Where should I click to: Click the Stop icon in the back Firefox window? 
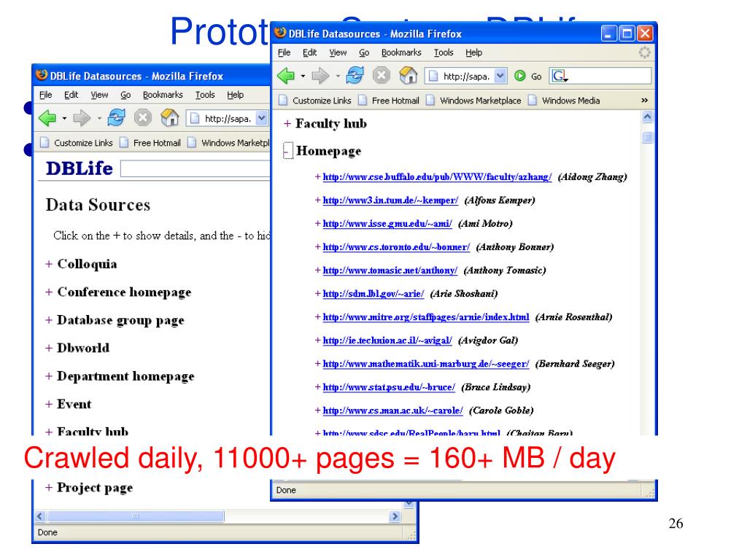[142, 117]
